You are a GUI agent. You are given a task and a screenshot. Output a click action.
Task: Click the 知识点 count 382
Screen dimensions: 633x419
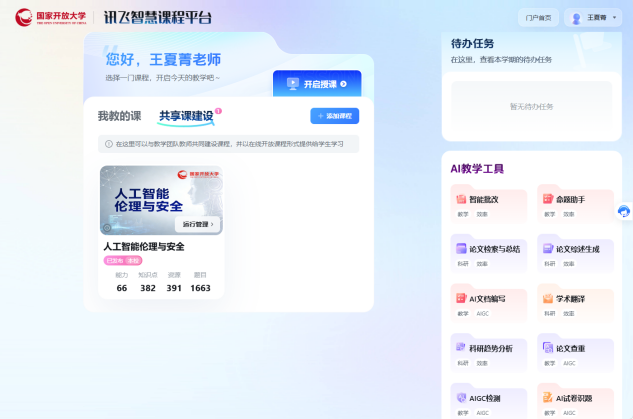coord(148,288)
